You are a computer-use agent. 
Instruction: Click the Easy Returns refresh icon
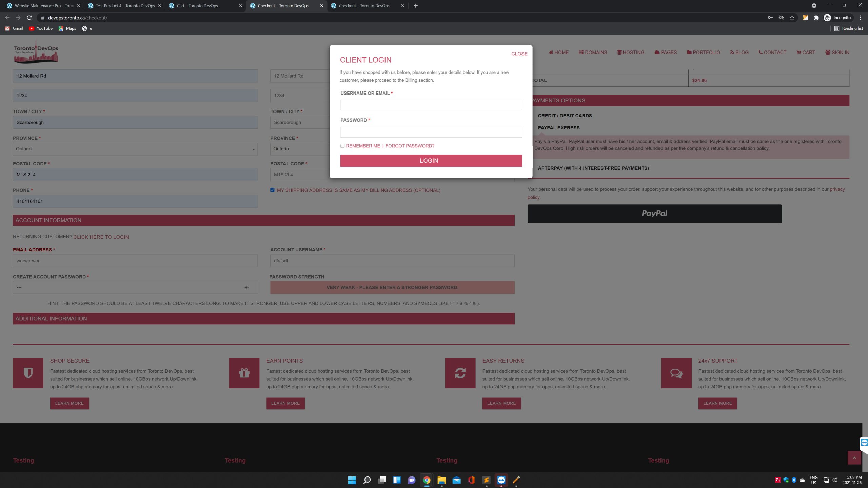pos(460,373)
